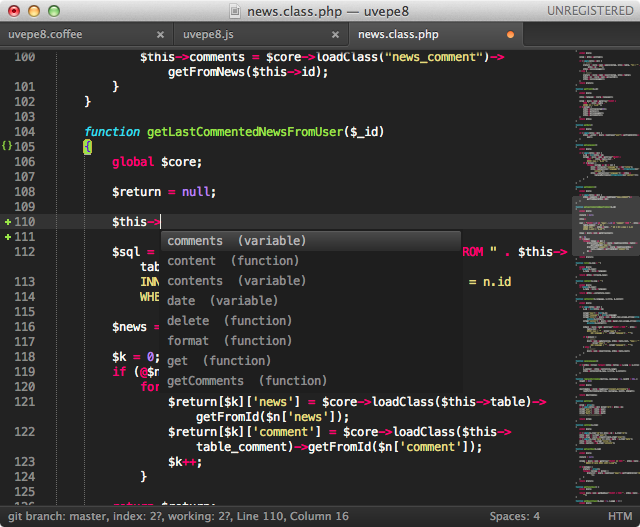Click the 'function' keyword on line 104
640x527 pixels.
pyautogui.click(x=112, y=132)
